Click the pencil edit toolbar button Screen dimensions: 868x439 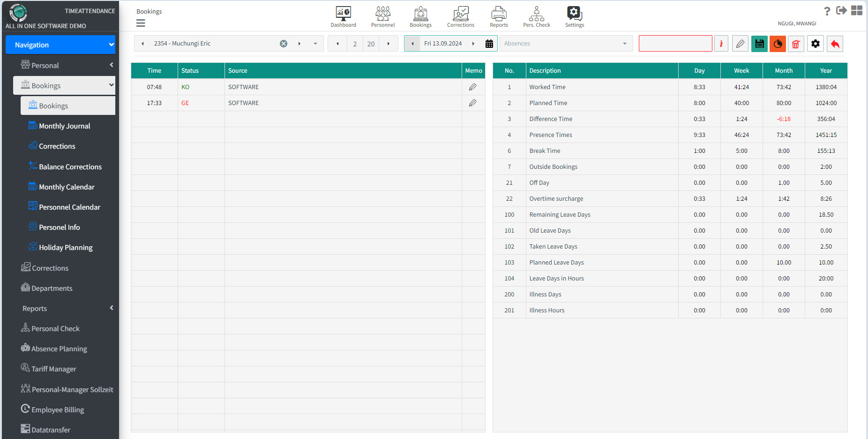[x=740, y=44]
